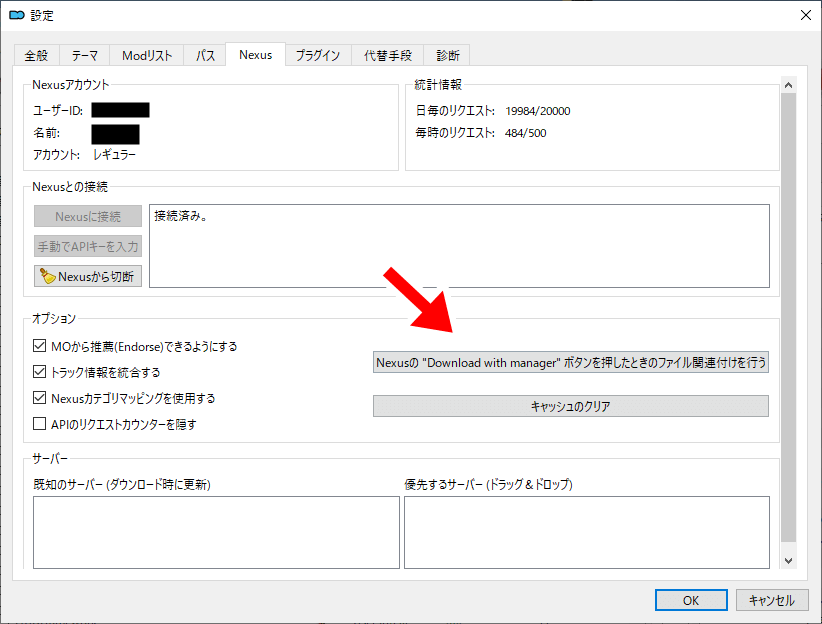The width and height of the screenshot is (822, 624).
Task: Close the 設定 dialog
Action: tap(806, 15)
